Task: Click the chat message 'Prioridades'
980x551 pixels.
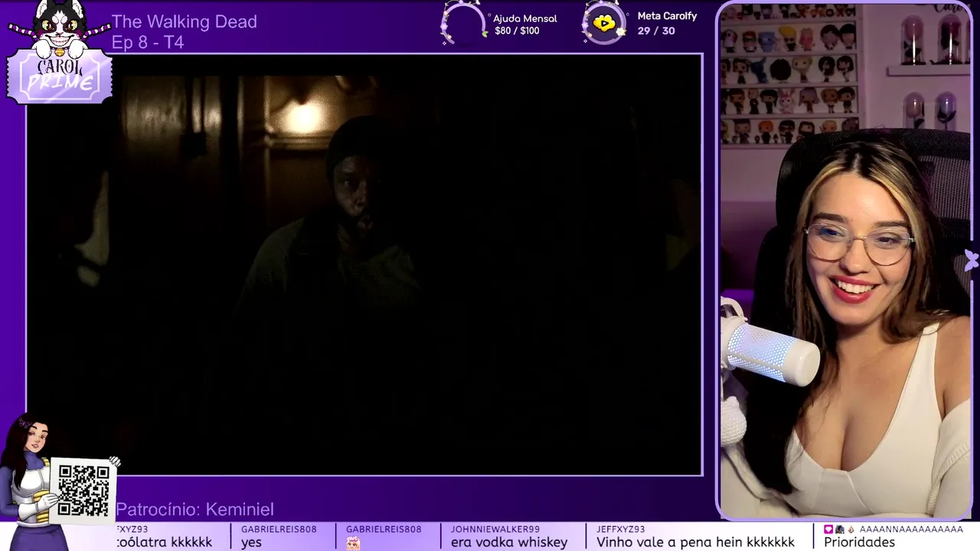Action: [859, 543]
